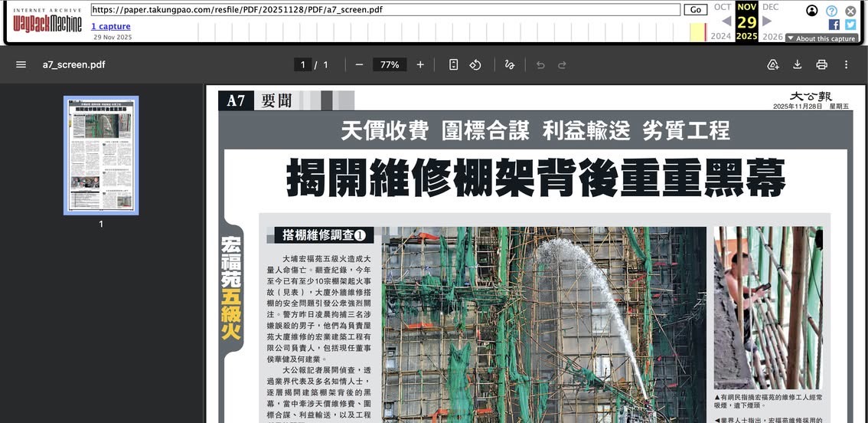
Task: Download the a7_screen.pdf file
Action: [x=798, y=65]
